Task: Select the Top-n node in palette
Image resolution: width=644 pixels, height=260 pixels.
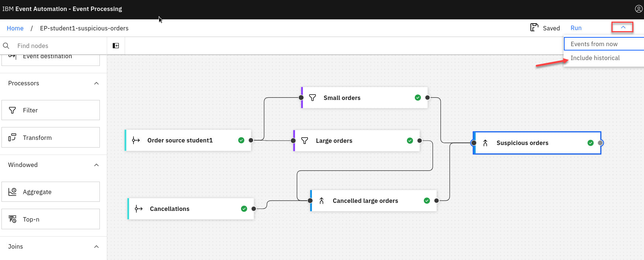Action: 50,219
